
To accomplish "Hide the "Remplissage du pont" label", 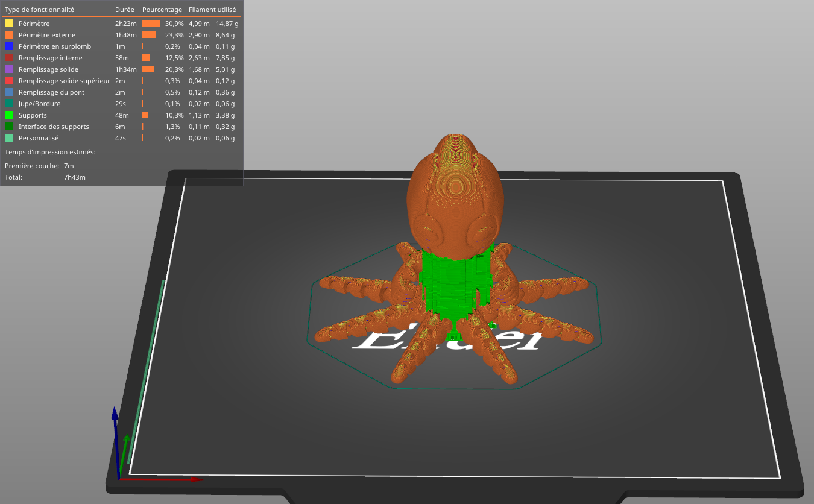I will point(51,92).
